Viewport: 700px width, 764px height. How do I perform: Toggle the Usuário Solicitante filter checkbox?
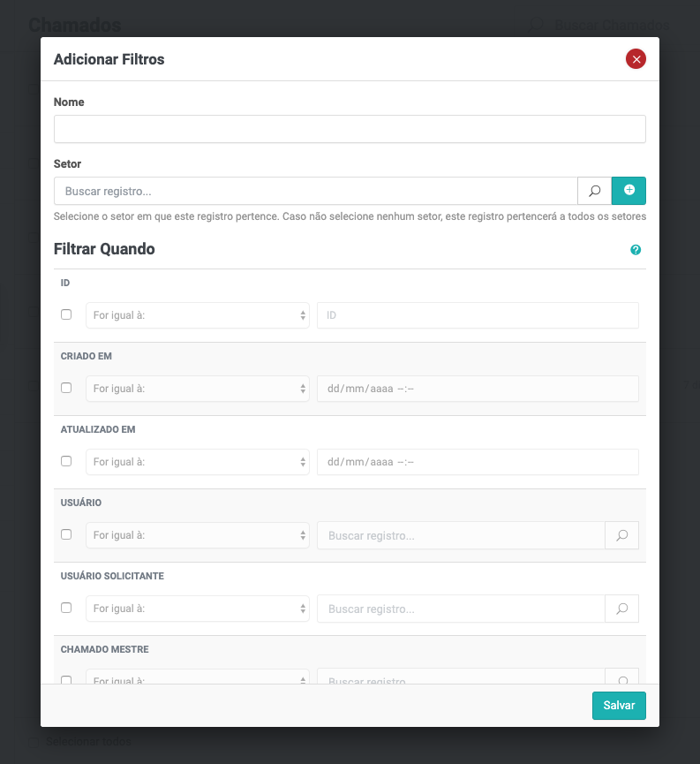pos(66,608)
